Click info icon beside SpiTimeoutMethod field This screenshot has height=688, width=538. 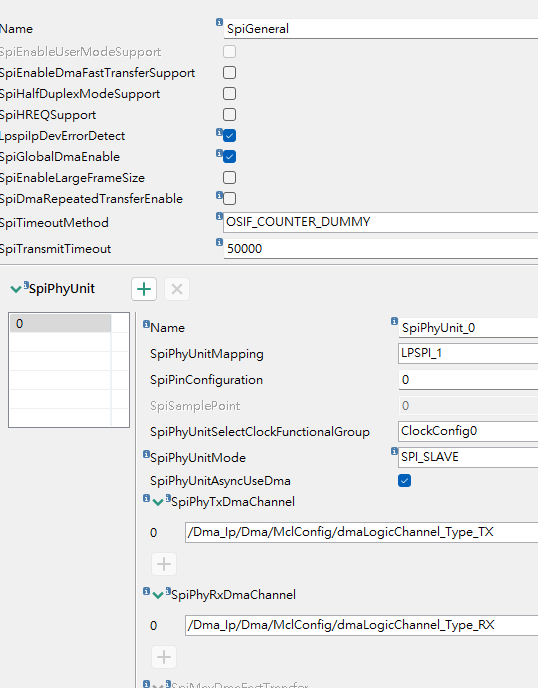click(x=219, y=216)
